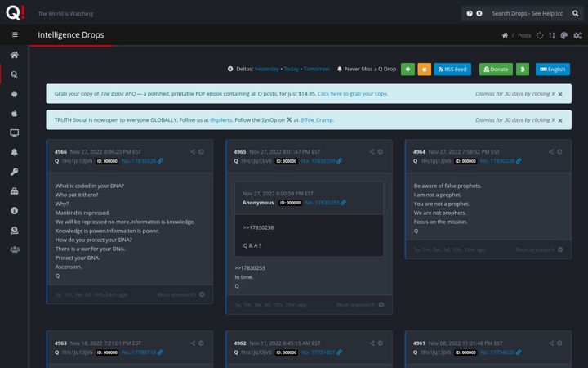Image resolution: width=588 pixels, height=368 pixels.
Task: Open the Today deltas link
Action: point(292,69)
